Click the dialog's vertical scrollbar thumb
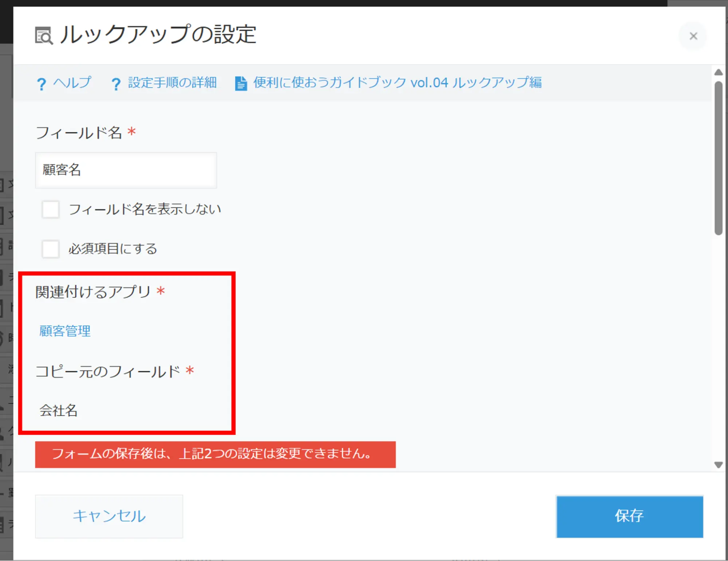Viewport: 728px width, 561px height. coord(718,158)
